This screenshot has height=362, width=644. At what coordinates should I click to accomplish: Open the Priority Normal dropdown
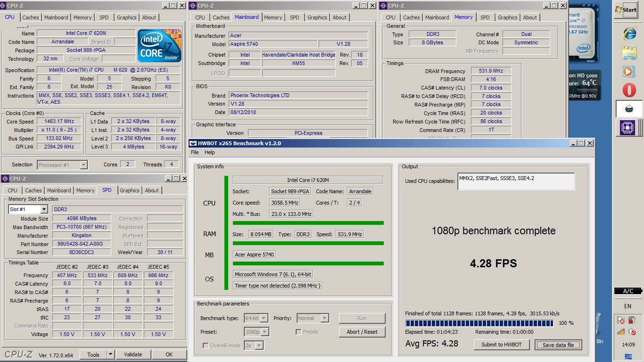(313, 318)
